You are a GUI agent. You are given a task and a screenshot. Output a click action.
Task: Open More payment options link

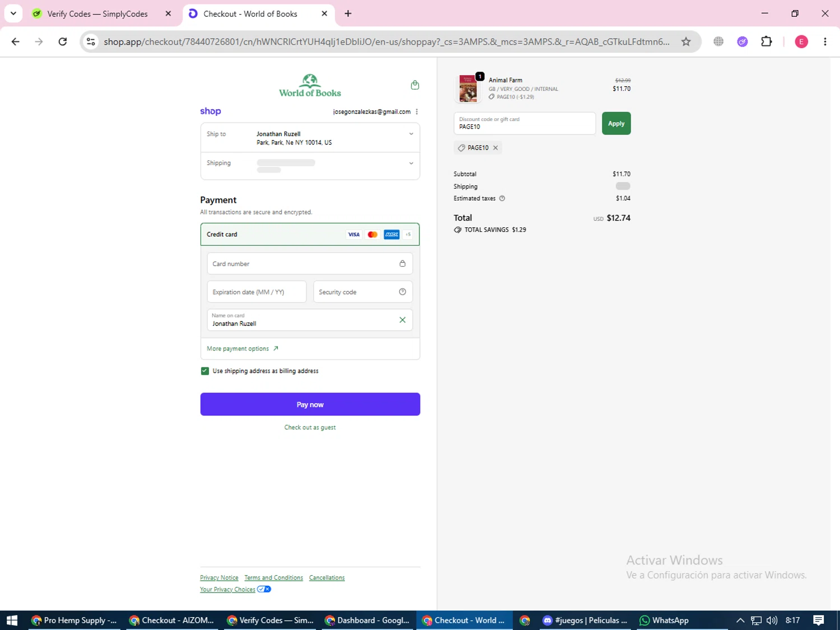pos(242,348)
